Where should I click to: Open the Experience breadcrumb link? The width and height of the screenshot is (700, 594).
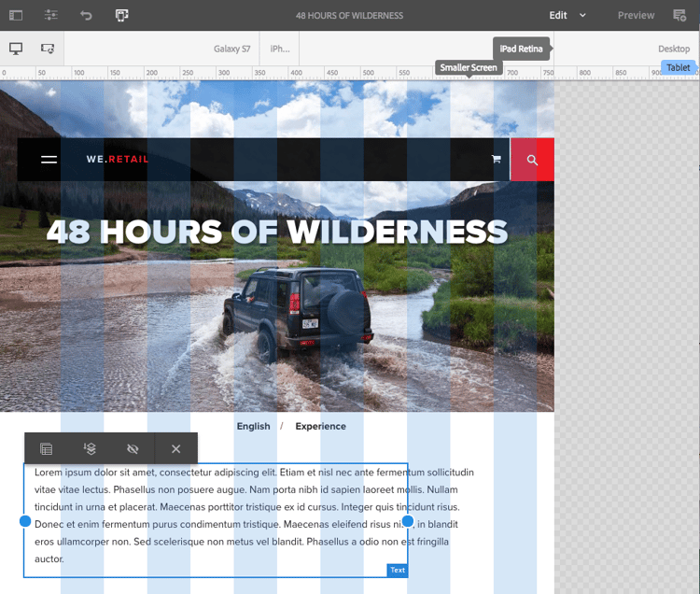(x=320, y=426)
